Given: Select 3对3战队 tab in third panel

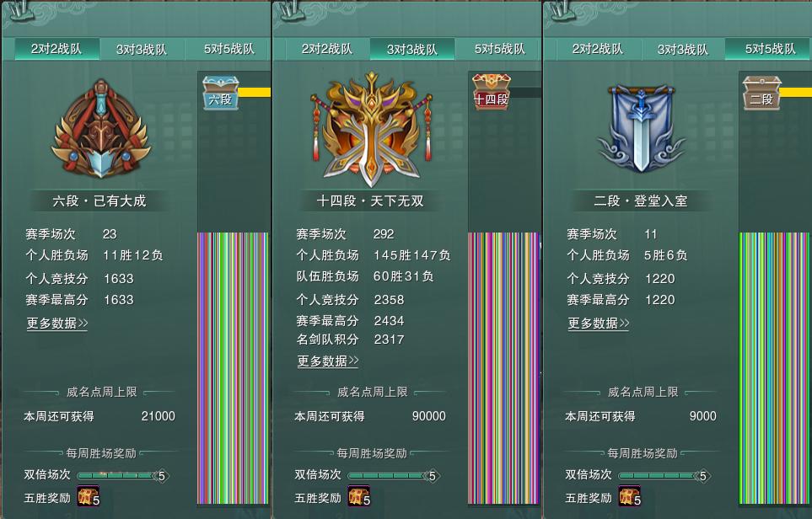Looking at the screenshot, I should 682,50.
